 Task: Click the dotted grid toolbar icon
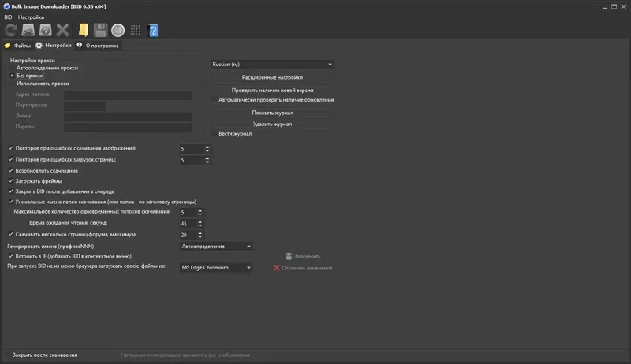[x=136, y=31]
